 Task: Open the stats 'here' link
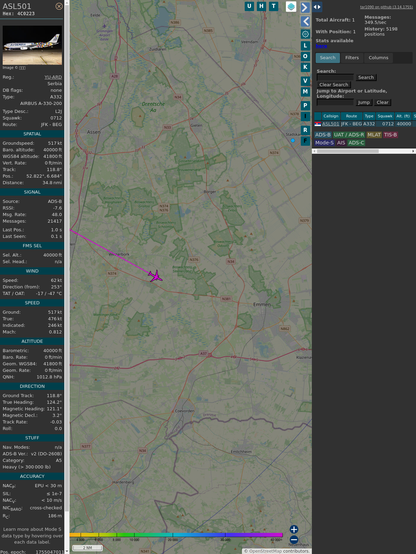click(x=321, y=46)
